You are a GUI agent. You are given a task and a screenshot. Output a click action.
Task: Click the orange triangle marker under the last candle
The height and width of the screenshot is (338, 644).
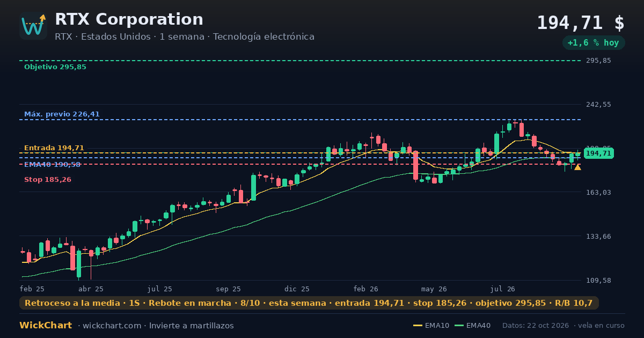[x=577, y=167]
